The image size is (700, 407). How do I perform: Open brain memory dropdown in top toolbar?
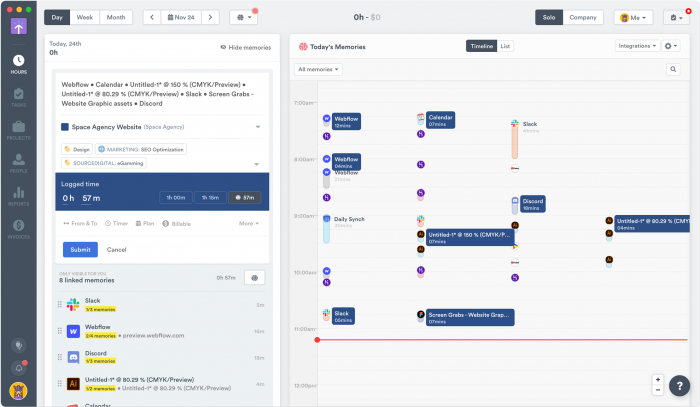(x=244, y=17)
